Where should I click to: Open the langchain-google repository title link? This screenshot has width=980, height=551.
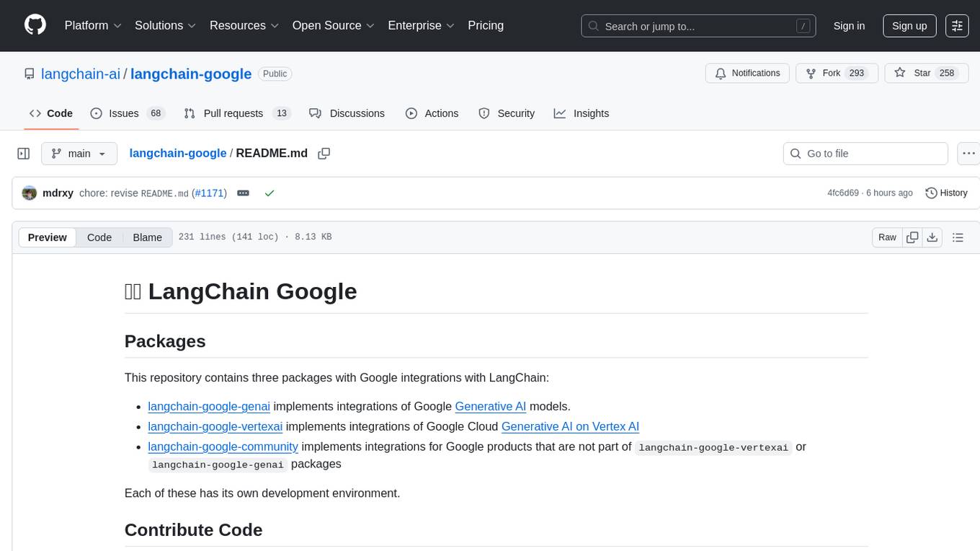click(191, 74)
